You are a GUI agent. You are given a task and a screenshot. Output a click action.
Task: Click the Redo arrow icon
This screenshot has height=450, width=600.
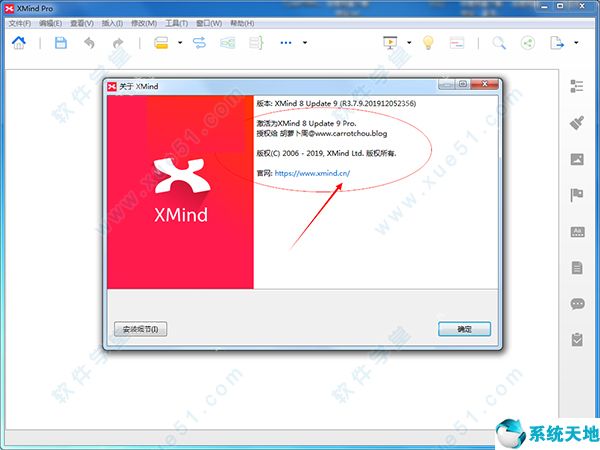(118, 43)
